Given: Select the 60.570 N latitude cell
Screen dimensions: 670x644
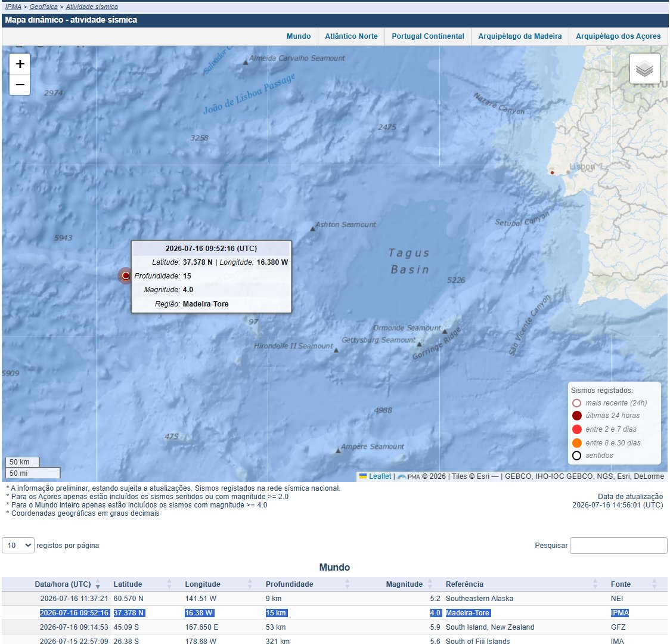Looking at the screenshot, I should 128,598.
